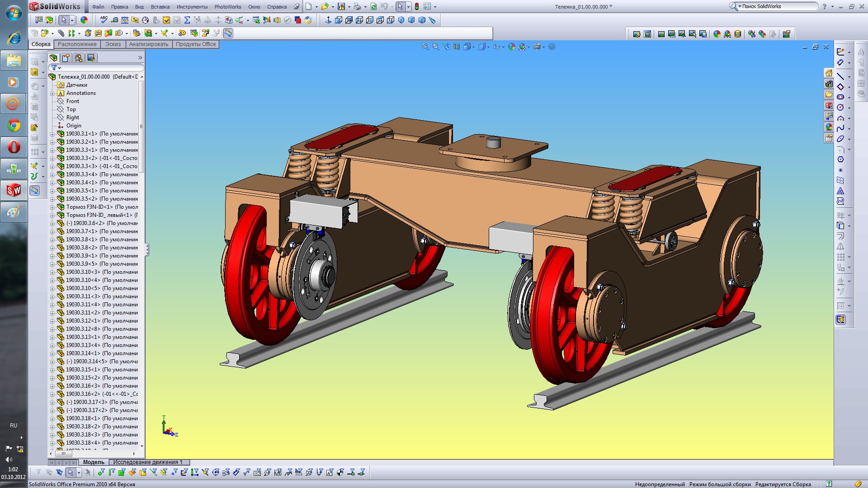Open the ConfigurationManager tab icon
Screen dimensions: 868x488
pos(79,58)
